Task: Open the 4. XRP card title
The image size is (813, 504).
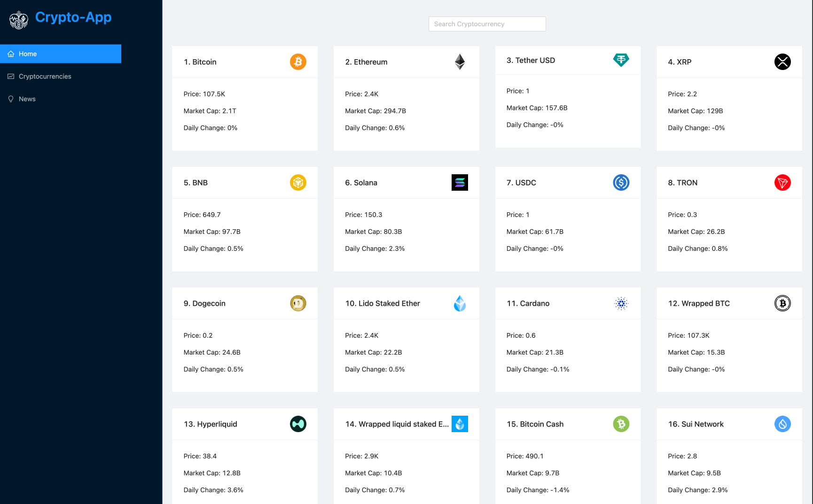Action: [680, 62]
